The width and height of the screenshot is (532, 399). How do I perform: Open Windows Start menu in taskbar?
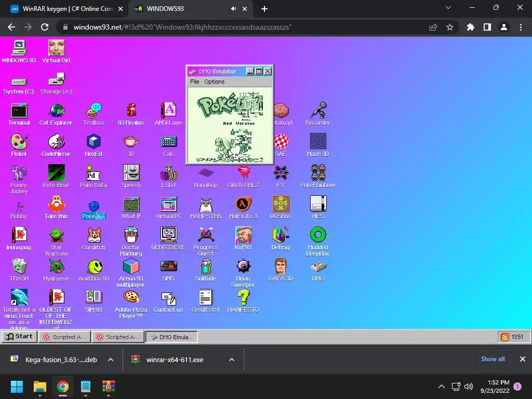tap(17, 387)
